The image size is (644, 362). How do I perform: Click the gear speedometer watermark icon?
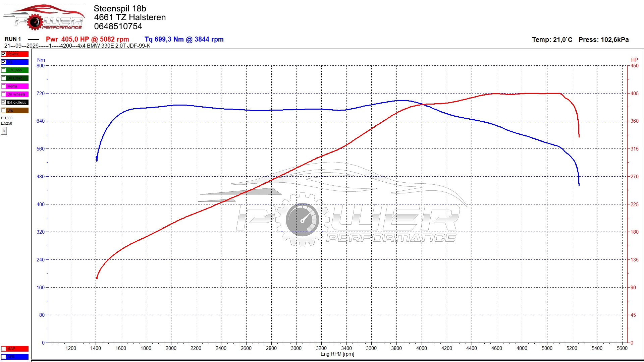(303, 220)
